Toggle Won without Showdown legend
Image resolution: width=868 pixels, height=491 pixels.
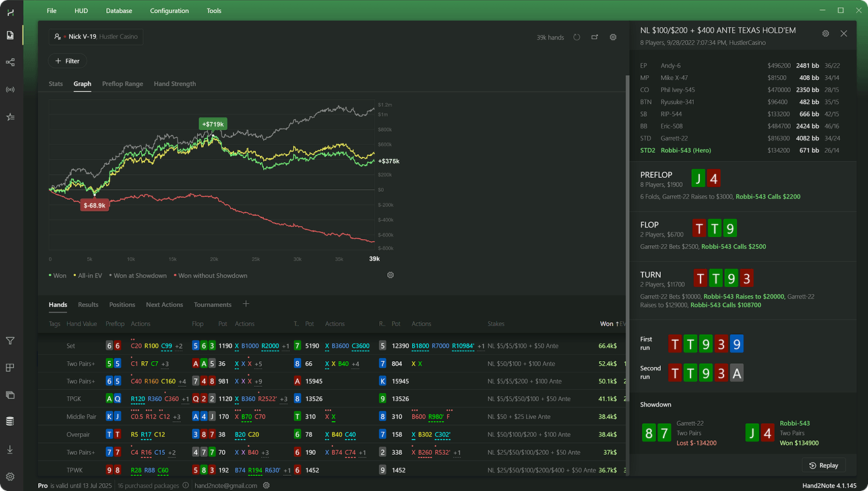click(x=210, y=275)
